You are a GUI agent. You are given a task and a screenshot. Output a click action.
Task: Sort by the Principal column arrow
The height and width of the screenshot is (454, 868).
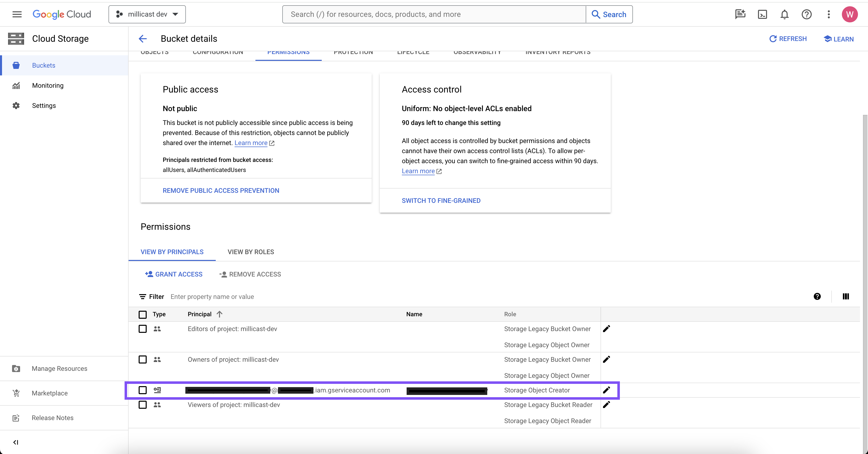[x=220, y=314]
